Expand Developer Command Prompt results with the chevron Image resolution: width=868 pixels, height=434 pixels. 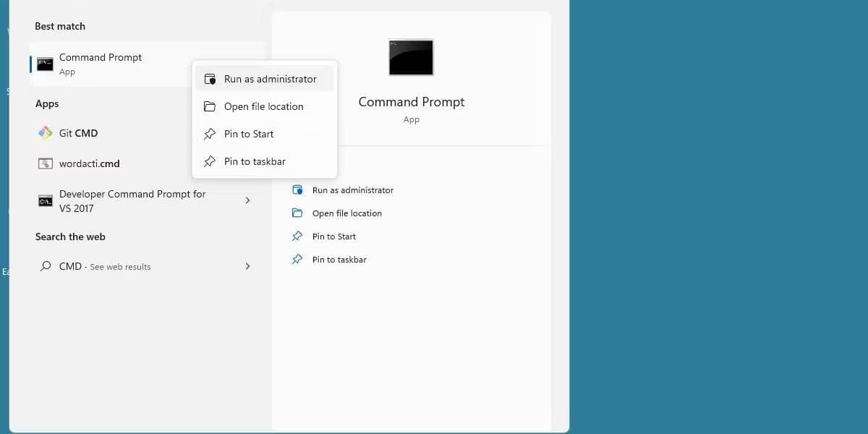pyautogui.click(x=247, y=200)
